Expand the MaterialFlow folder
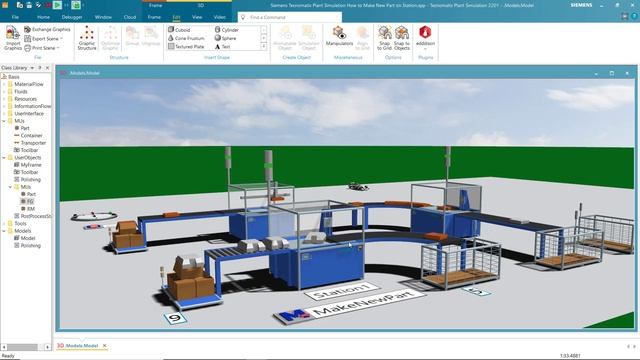Viewport: 640px width, 360px height. point(4,84)
